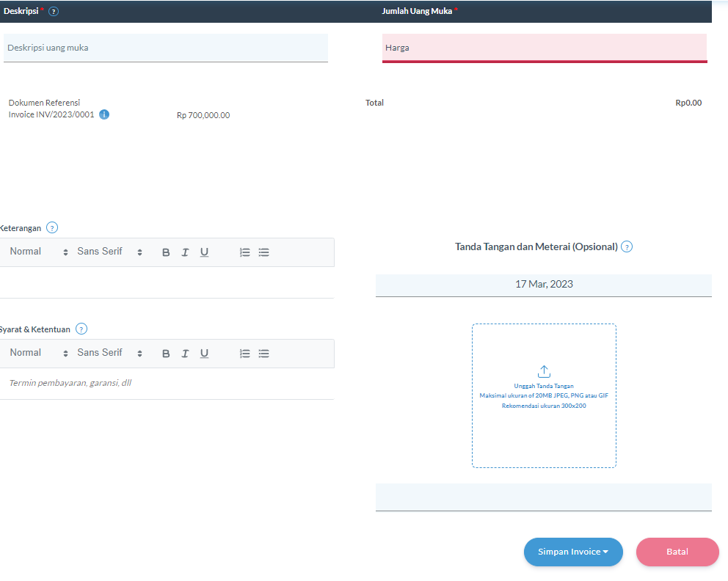Apply ordered list in Keterangan editor
The width and height of the screenshot is (728, 581).
(244, 252)
